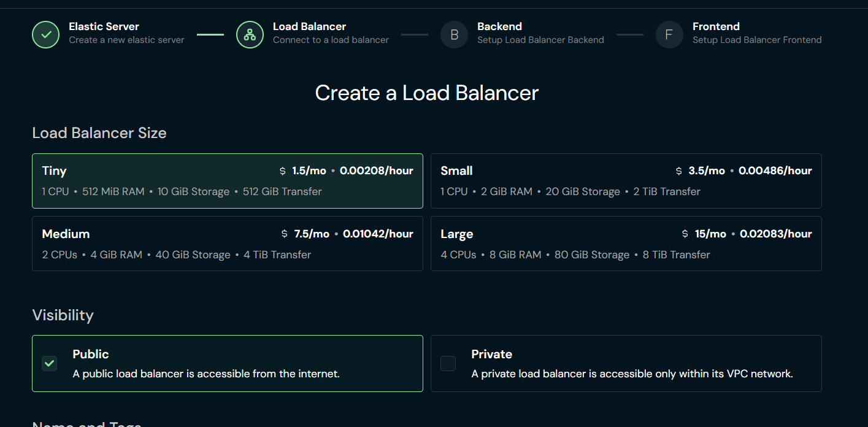Click the 0.01042/hour rate text

[x=378, y=234]
